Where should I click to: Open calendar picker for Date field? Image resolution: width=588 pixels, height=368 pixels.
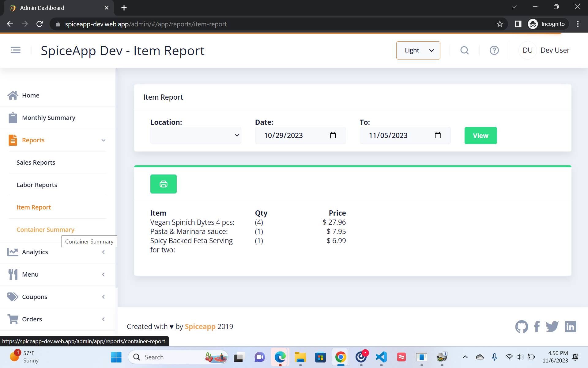(333, 135)
